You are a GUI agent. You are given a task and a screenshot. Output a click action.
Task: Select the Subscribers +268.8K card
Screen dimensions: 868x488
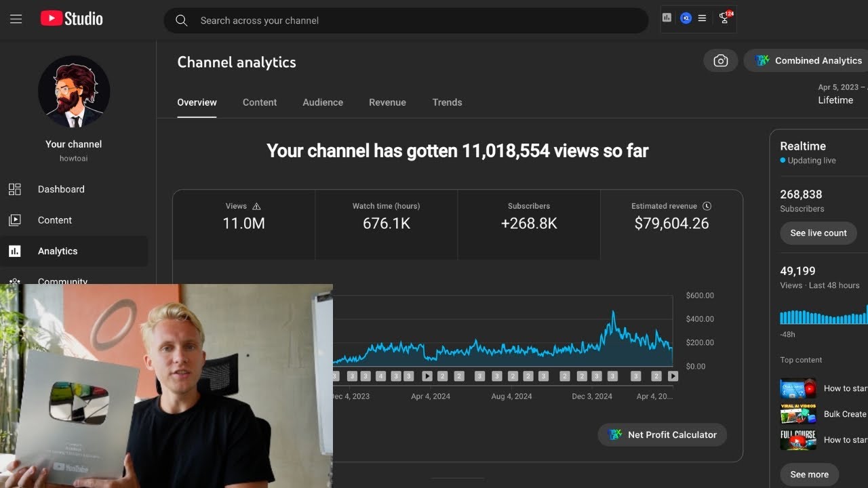pyautogui.click(x=529, y=224)
